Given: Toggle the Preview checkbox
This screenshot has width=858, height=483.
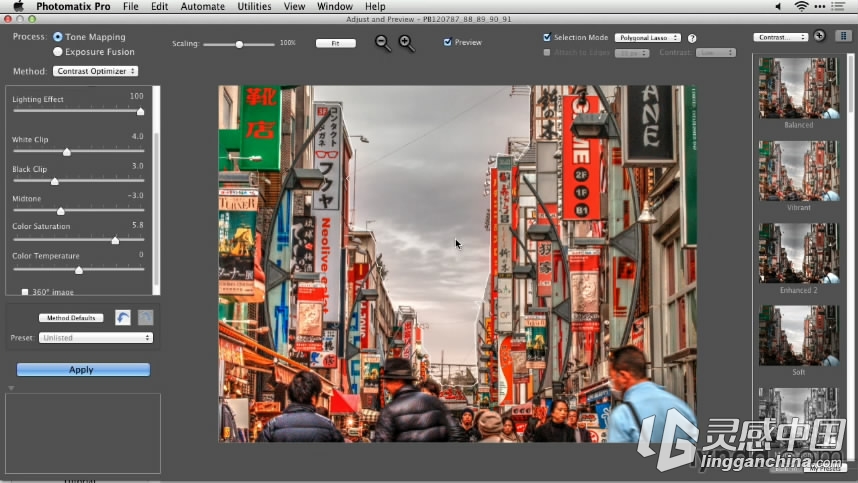Looking at the screenshot, I should click(x=448, y=42).
